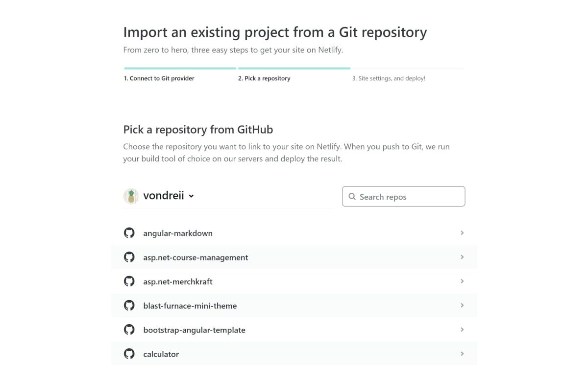Click the GitHub icon beside calculator
The image size is (588, 365).
129,354
